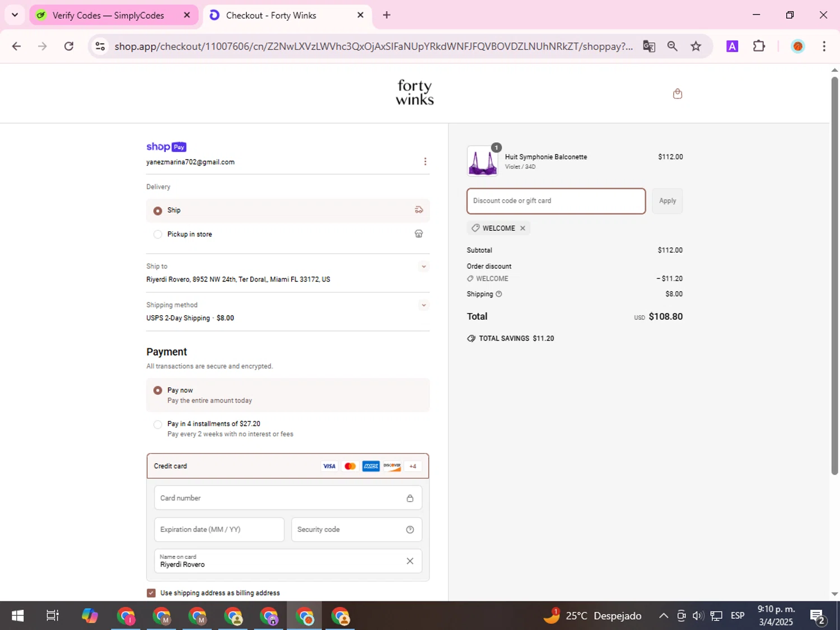Remove the WELCOME discount code tag
Image resolution: width=840 pixels, height=630 pixels.
pos(522,228)
